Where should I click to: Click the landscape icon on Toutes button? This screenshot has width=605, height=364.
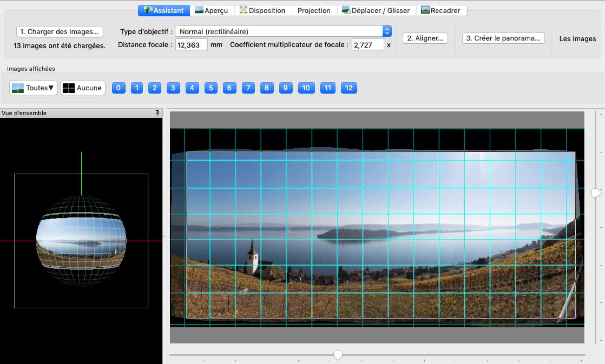18,88
